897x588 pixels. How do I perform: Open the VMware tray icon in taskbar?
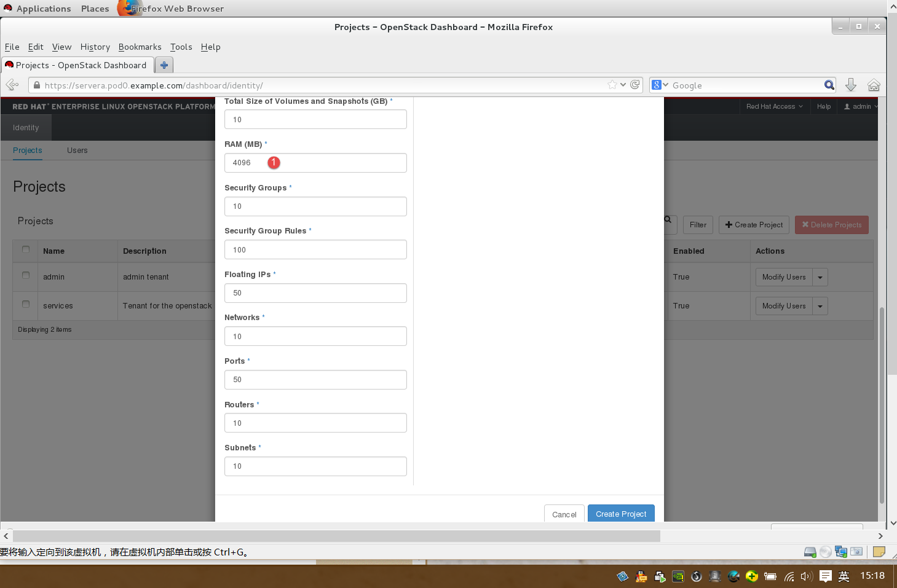coord(660,576)
